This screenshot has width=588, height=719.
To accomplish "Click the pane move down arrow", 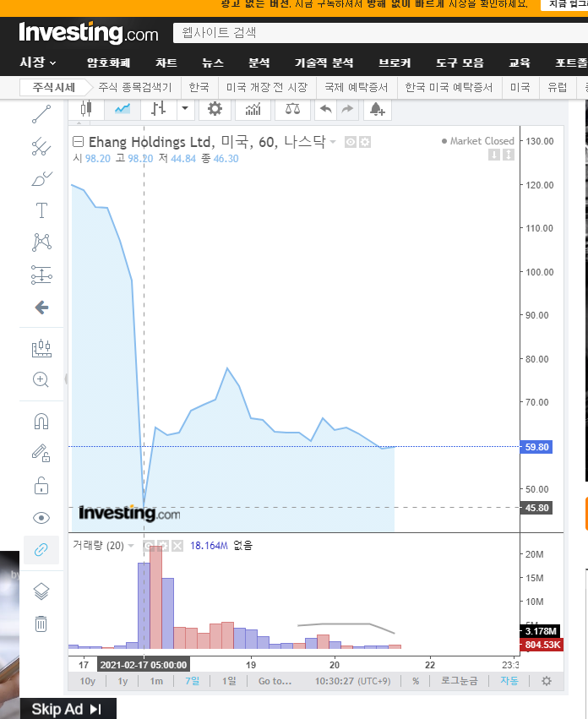I will coord(494,155).
